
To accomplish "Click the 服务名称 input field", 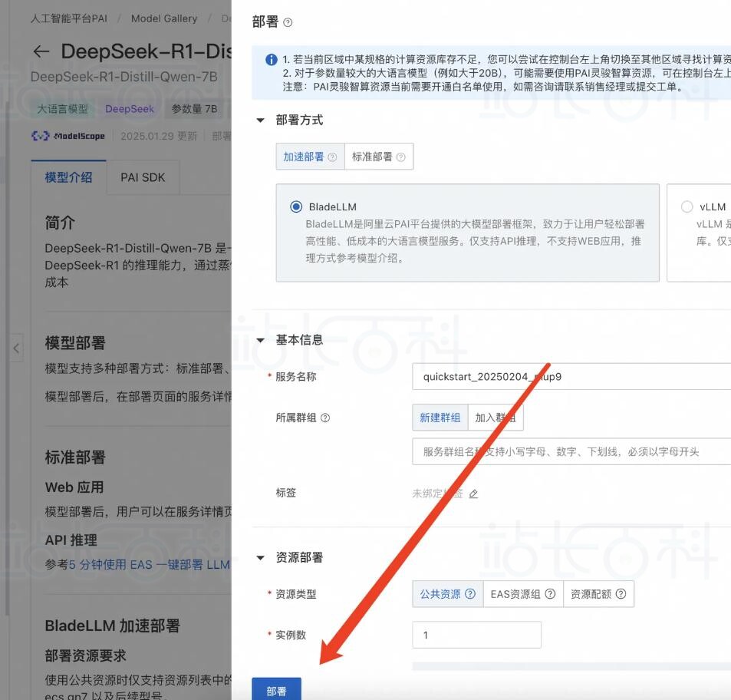I will pos(571,376).
